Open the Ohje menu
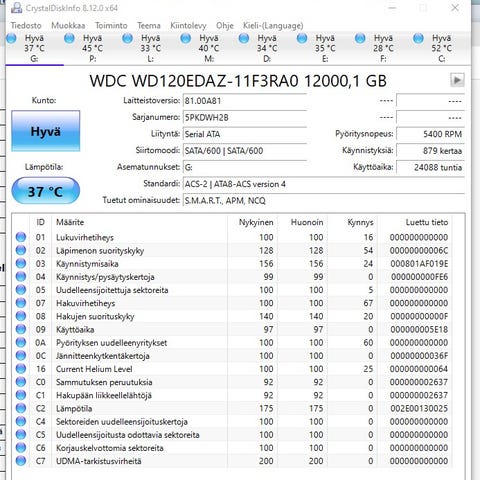The width and height of the screenshot is (480, 480). click(225, 26)
